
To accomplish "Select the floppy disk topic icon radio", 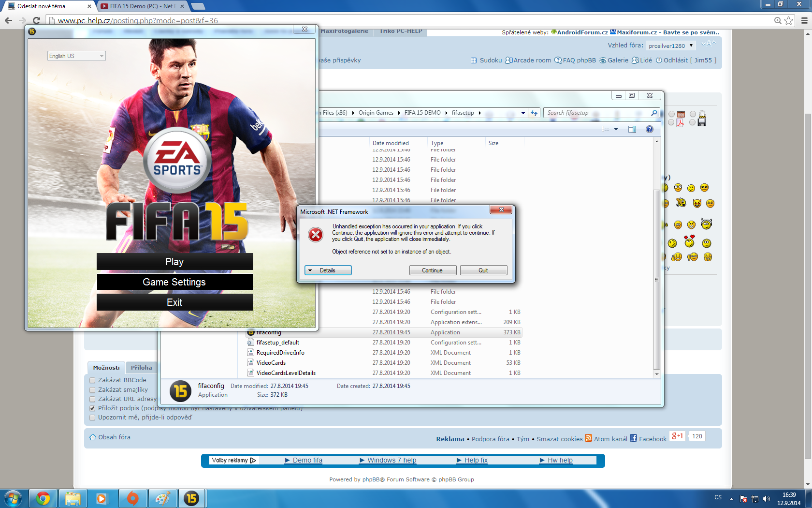I will point(693,123).
